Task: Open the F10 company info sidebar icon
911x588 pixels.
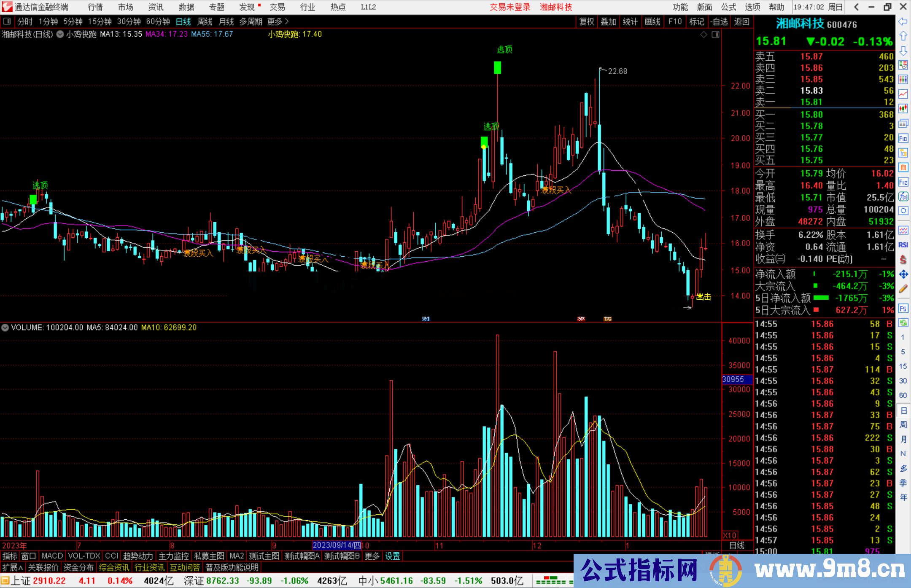Action: coord(903,138)
